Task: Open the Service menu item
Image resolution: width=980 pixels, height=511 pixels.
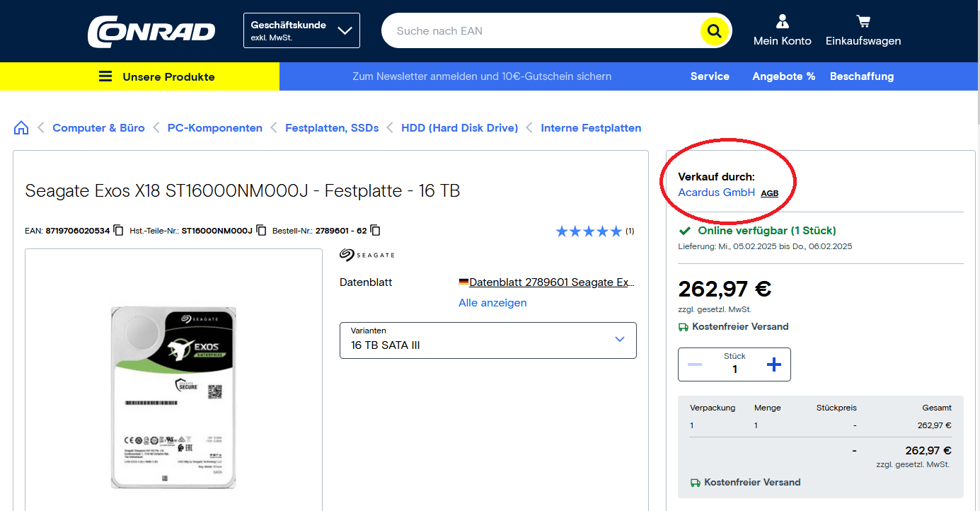Action: tap(710, 76)
